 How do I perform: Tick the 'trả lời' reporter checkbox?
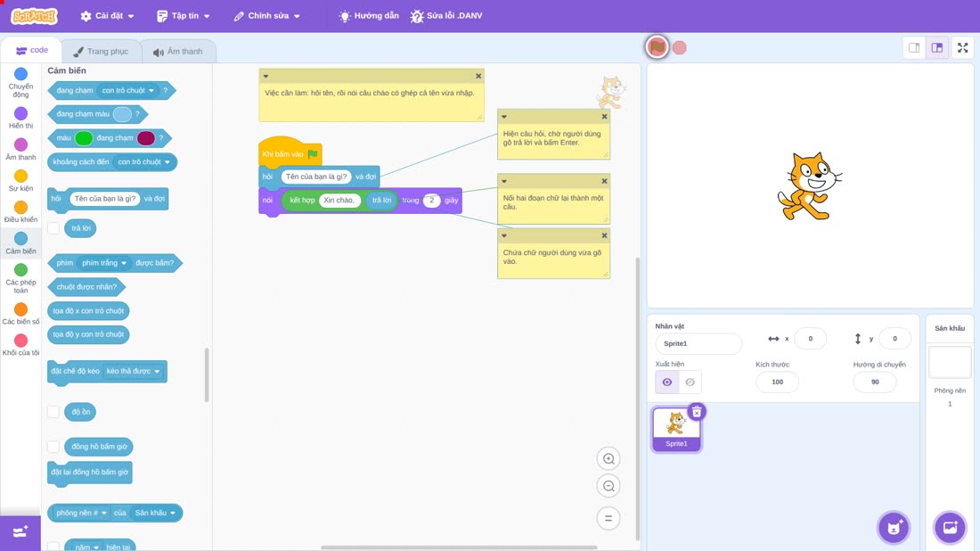point(53,228)
